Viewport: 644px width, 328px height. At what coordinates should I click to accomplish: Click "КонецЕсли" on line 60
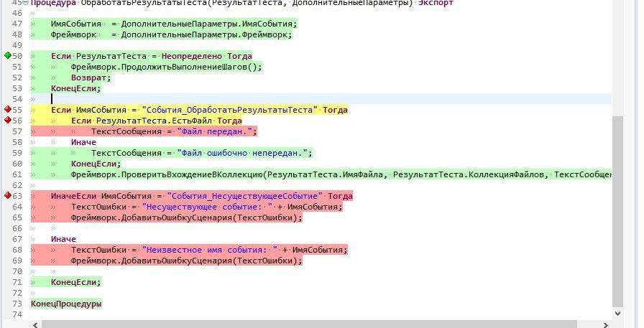point(93,164)
